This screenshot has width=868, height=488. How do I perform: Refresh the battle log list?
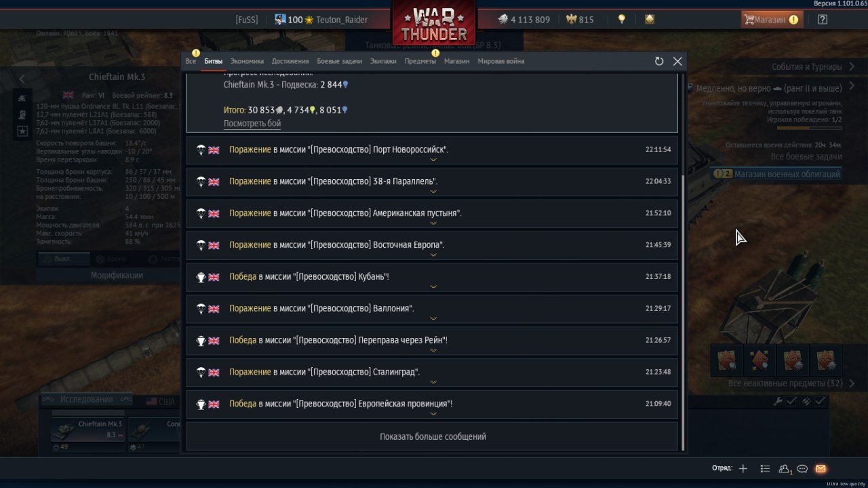pyautogui.click(x=658, y=61)
